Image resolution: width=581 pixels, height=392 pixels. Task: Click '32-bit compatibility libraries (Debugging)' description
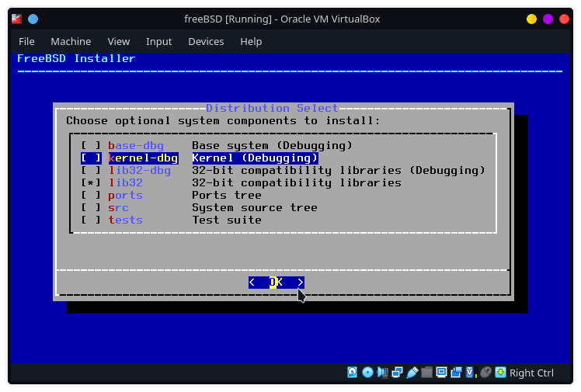[339, 170]
